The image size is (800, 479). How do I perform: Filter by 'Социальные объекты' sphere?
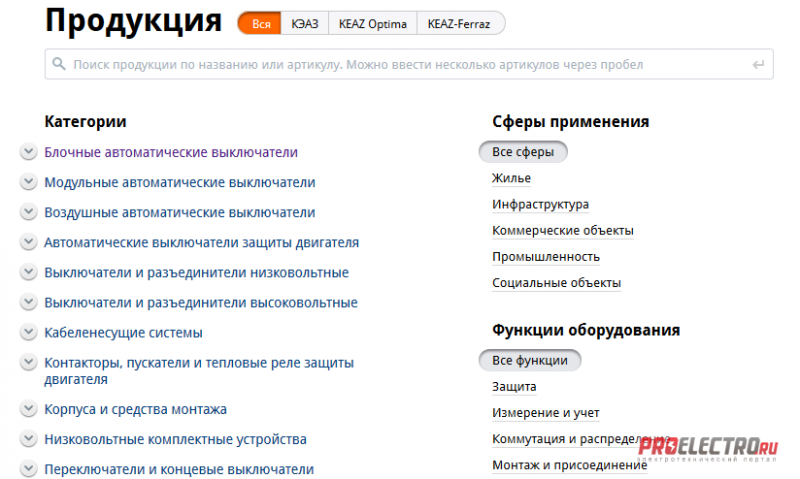click(557, 283)
